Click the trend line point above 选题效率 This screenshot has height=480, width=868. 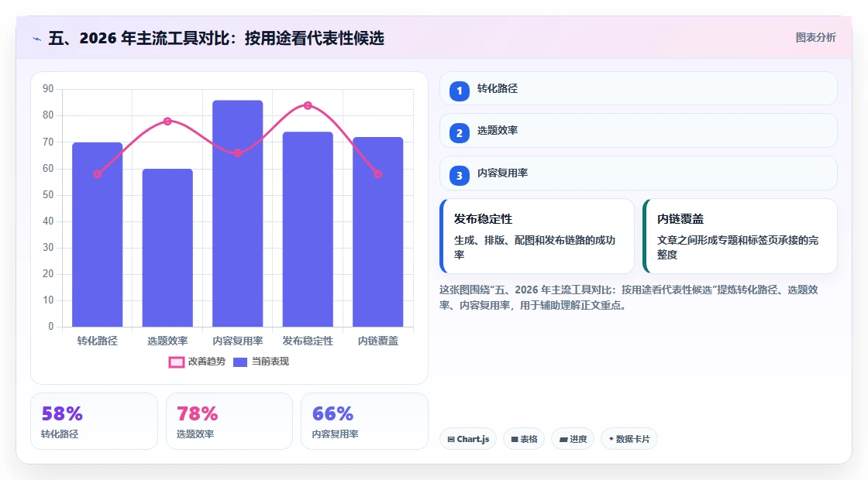[x=167, y=121]
